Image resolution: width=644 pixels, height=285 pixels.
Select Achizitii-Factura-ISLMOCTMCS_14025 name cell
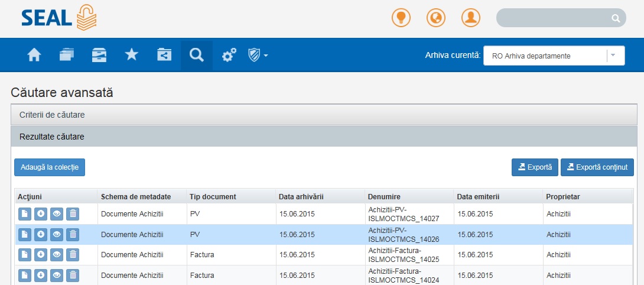tap(409, 255)
